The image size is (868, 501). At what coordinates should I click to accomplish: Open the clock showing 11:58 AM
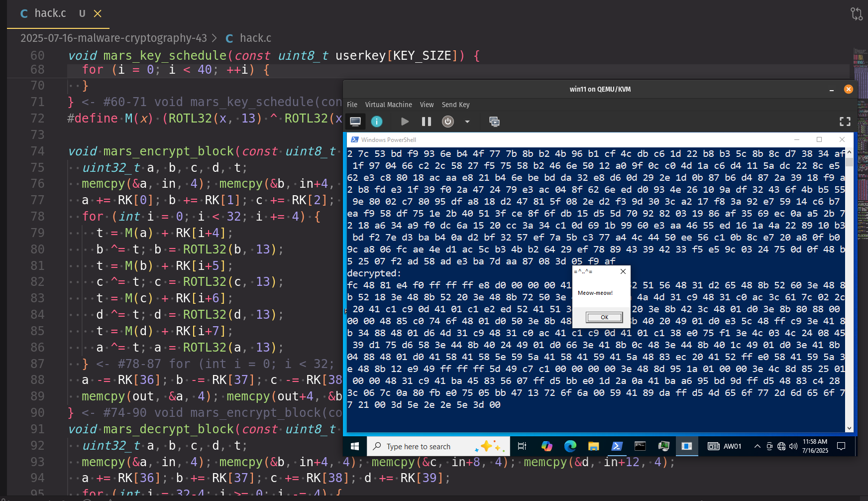(x=815, y=446)
